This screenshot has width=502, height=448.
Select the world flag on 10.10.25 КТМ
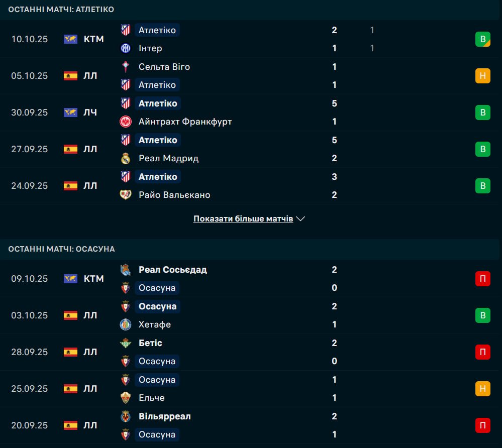pos(70,39)
